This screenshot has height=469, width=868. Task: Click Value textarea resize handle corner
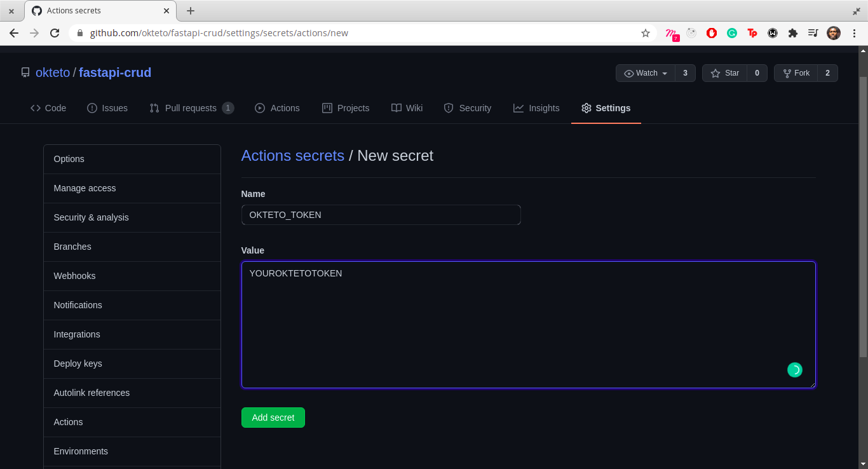point(811,384)
